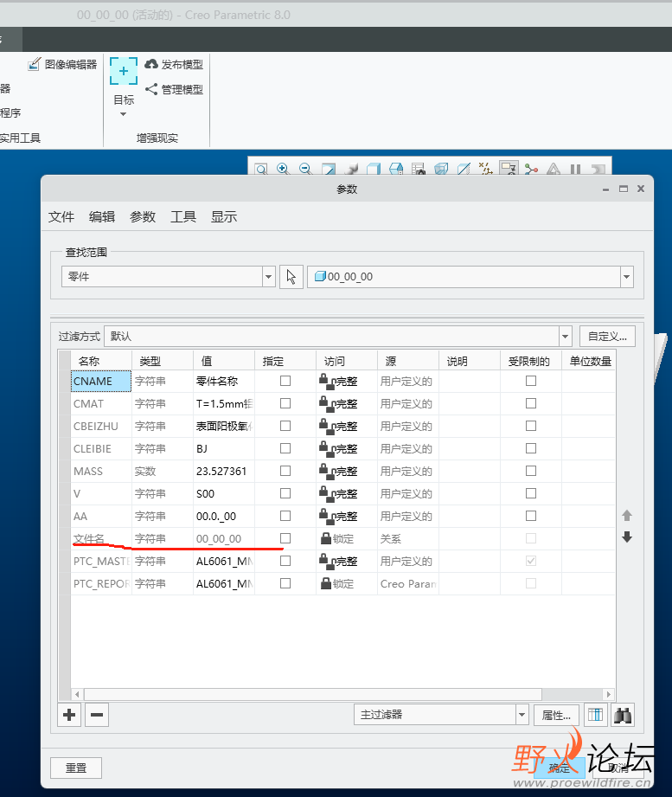The width and height of the screenshot is (672, 797).
Task: Toggle 指定 checkbox for PTC_REPORT row
Action: 285,583
